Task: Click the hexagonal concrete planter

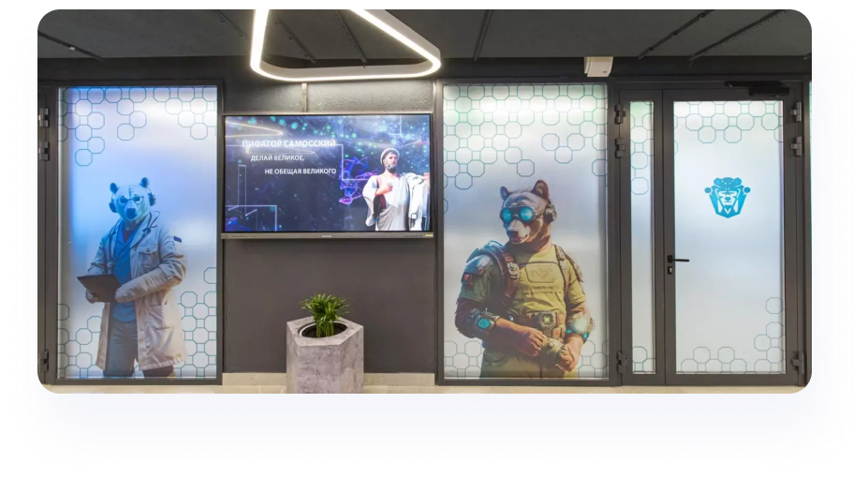Action: click(x=324, y=358)
